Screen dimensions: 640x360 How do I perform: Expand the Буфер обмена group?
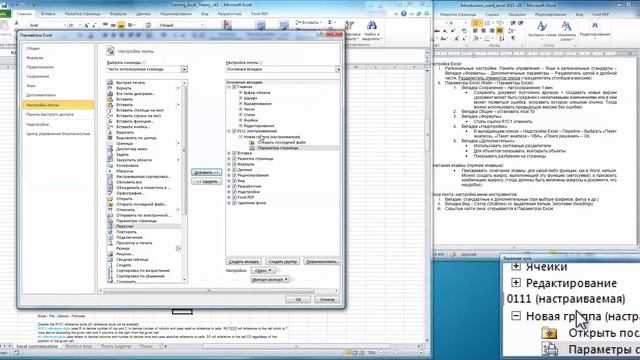[x=240, y=93]
